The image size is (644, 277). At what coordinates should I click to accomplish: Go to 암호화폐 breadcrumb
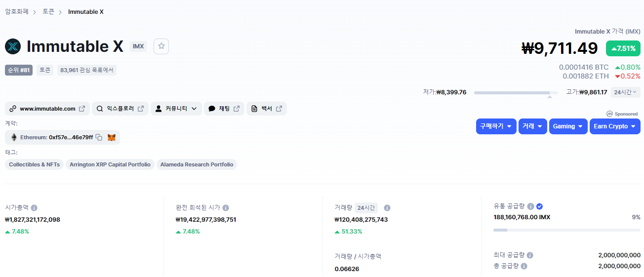[17, 11]
